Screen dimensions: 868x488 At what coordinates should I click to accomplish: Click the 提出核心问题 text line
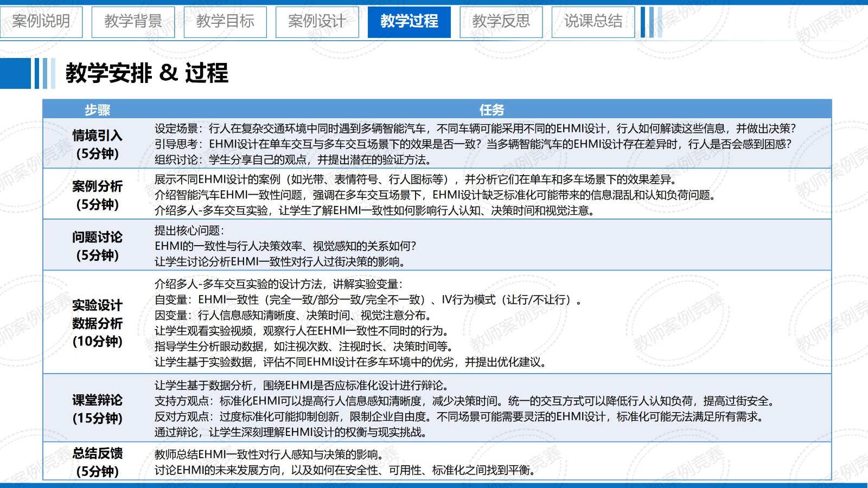coord(189,230)
